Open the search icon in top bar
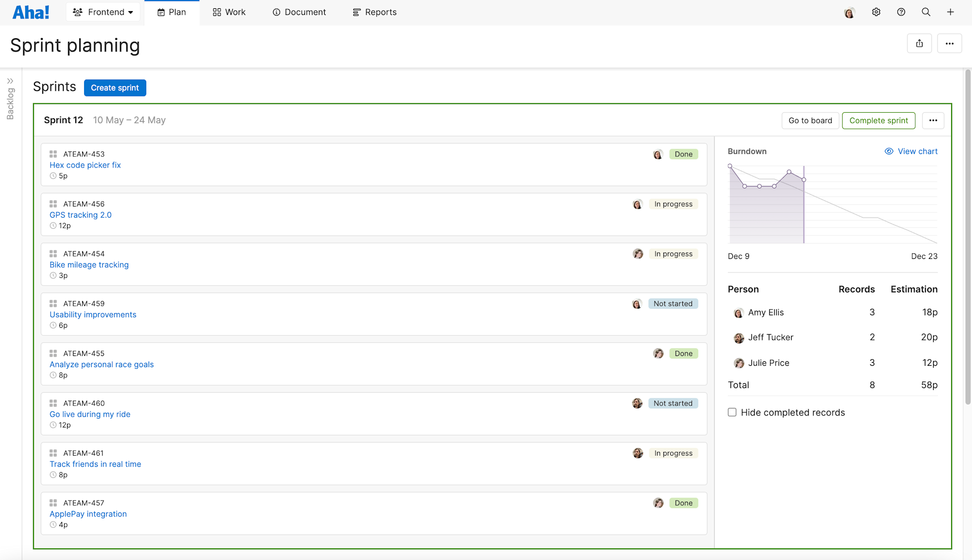972x560 pixels. point(926,12)
